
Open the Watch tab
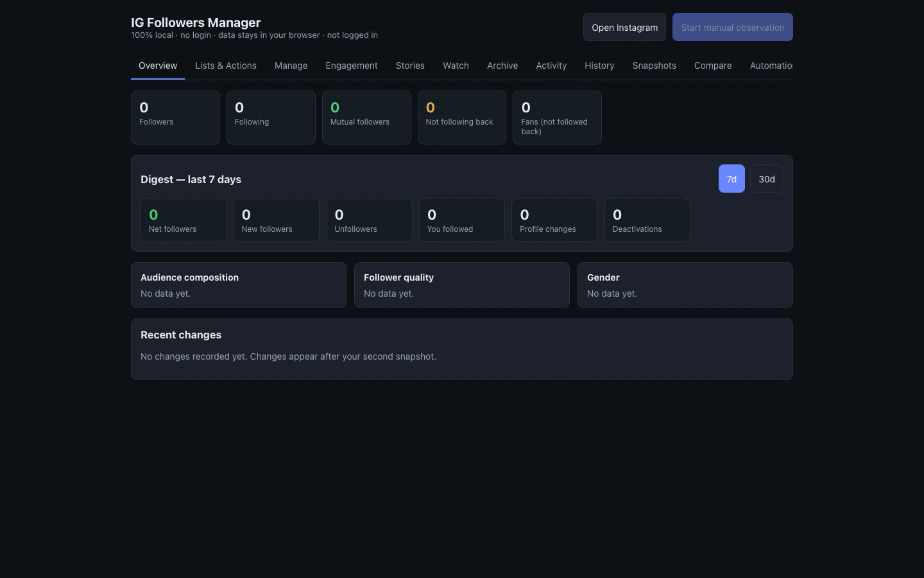(456, 66)
